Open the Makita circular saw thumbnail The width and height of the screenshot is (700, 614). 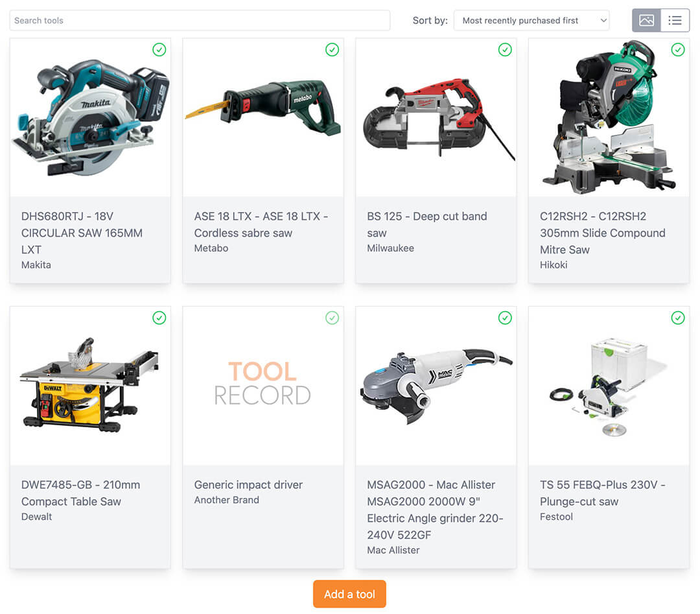(90, 117)
